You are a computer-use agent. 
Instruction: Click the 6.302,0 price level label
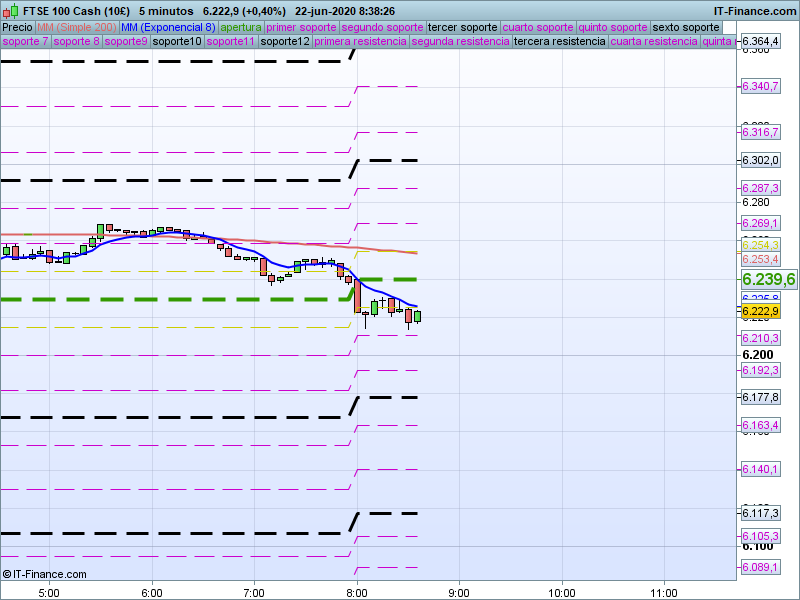760,160
